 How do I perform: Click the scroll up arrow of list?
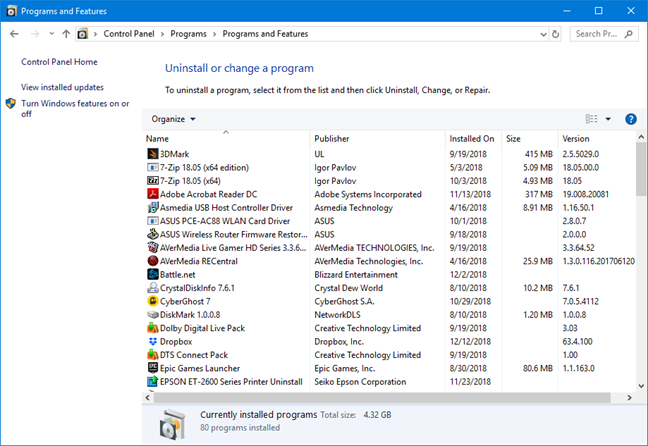(641, 136)
